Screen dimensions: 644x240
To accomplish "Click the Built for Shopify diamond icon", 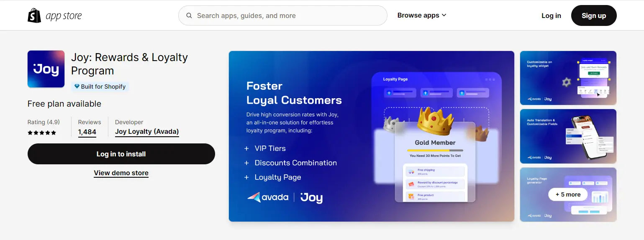I will [x=77, y=87].
